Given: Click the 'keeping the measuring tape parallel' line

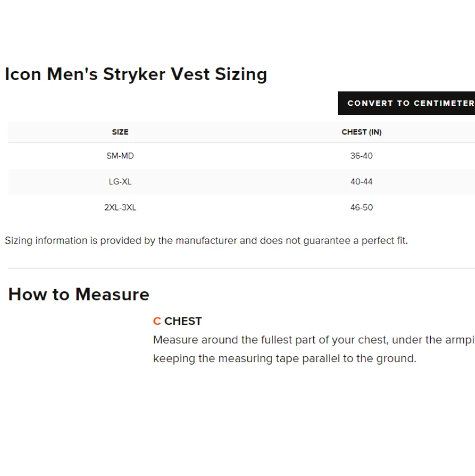Looking at the screenshot, I should (285, 358).
